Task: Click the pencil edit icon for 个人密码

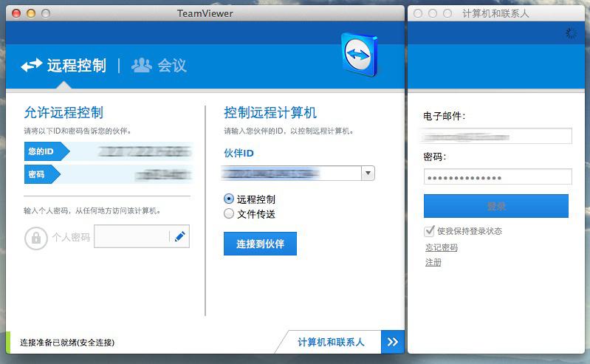Action: click(x=180, y=236)
